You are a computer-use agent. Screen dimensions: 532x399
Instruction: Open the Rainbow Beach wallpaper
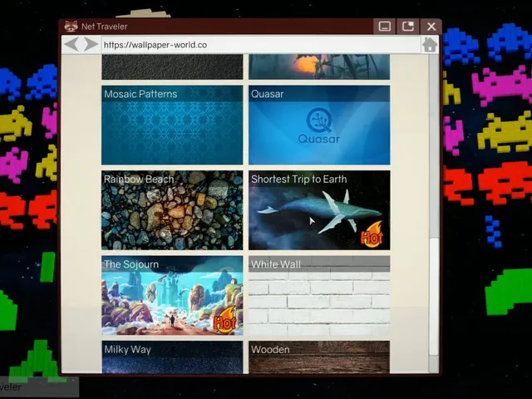click(x=172, y=210)
